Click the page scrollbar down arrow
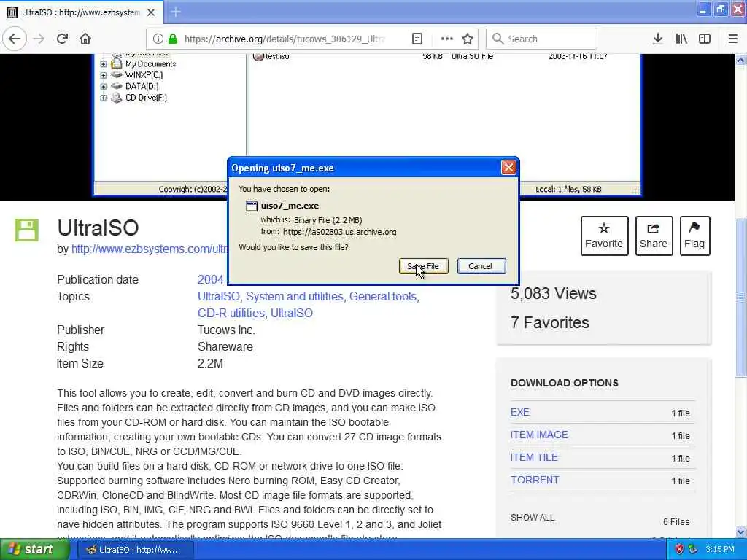 coord(740,532)
